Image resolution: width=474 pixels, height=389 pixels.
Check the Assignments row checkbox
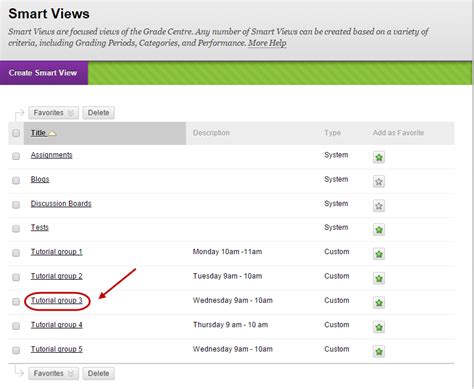pyautogui.click(x=16, y=156)
